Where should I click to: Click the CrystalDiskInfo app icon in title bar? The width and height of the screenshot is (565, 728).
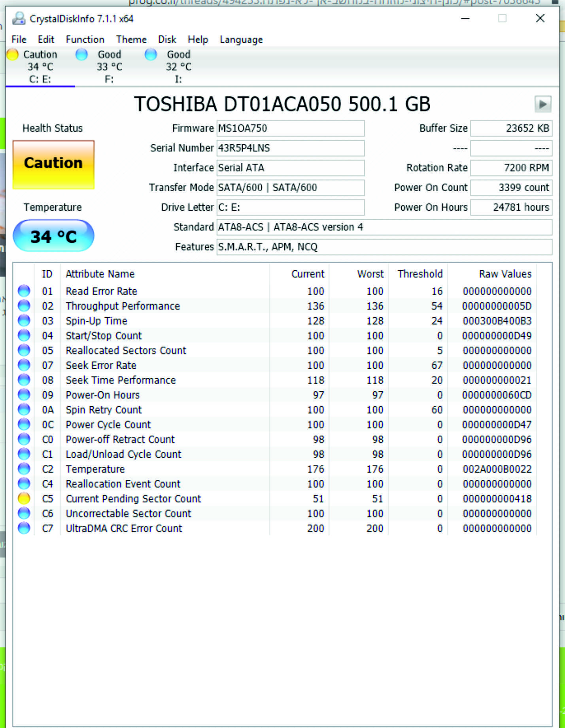click(19, 19)
